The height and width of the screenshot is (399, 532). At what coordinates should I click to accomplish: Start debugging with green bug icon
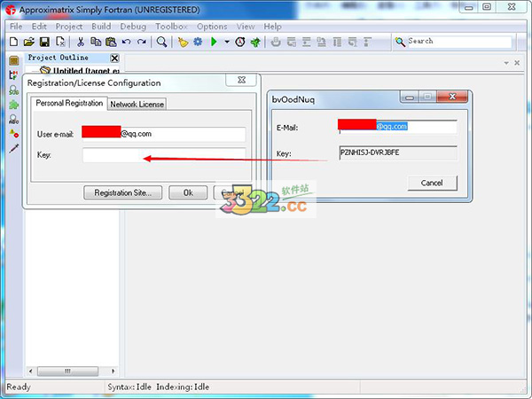tap(255, 42)
